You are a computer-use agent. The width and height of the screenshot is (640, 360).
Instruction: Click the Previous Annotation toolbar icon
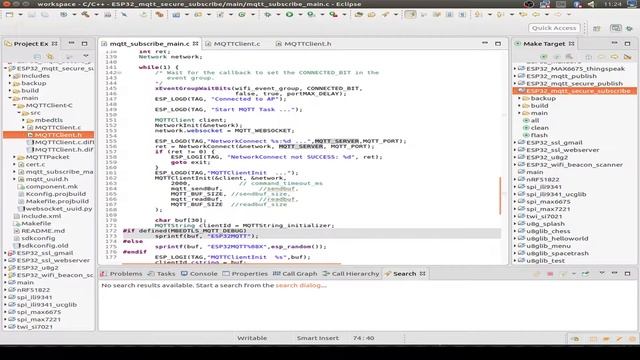point(500,14)
